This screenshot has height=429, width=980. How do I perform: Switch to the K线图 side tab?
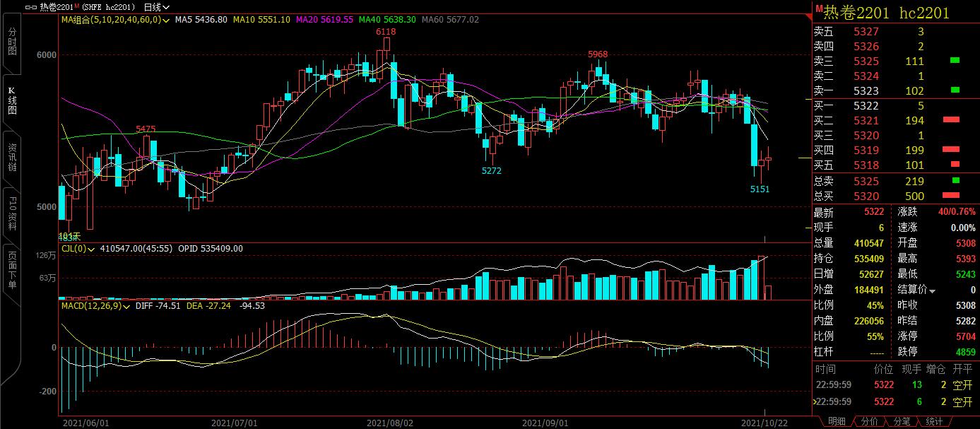pyautogui.click(x=11, y=101)
